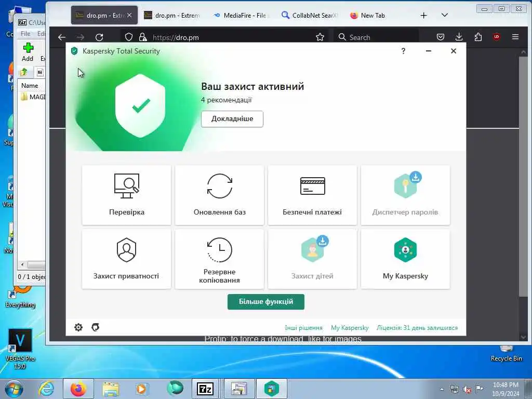532x399 pixels.
Task: Open the My Kaspersky tile
Action: click(x=405, y=259)
